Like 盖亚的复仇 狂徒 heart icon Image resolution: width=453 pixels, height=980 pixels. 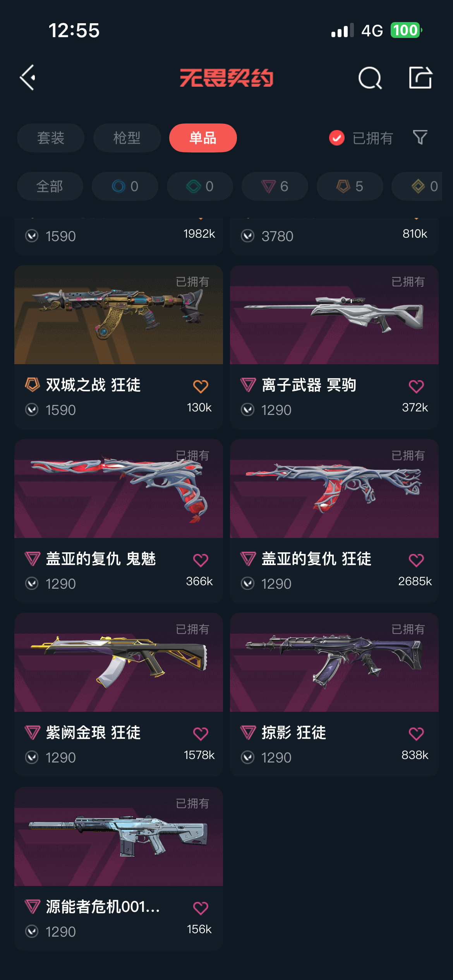(x=416, y=560)
